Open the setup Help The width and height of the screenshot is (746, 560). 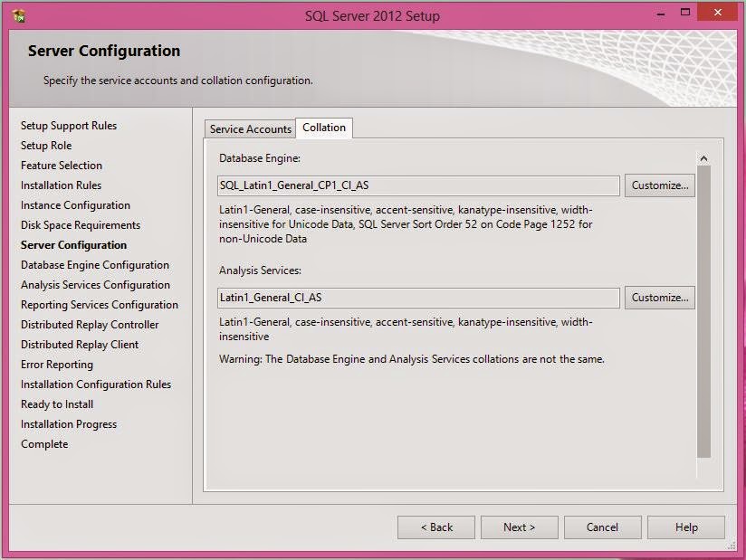[685, 527]
